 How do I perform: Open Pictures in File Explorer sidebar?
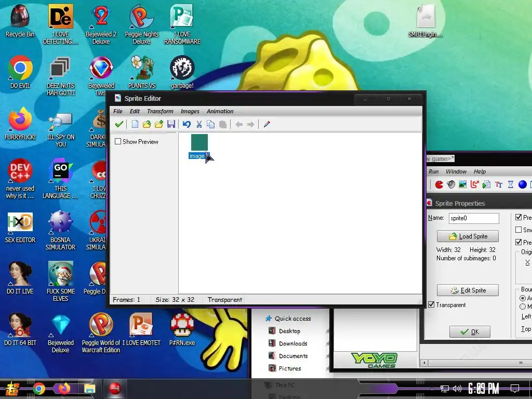[x=285, y=368]
